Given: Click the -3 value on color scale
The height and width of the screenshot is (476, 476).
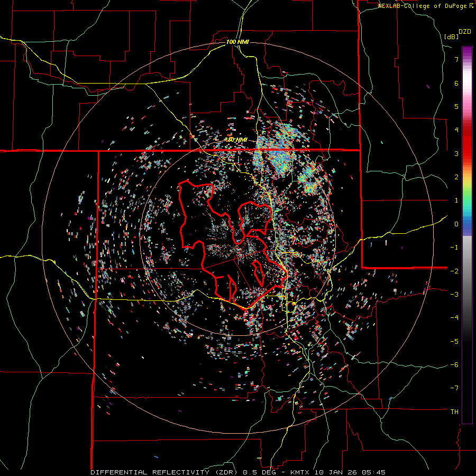Looking at the screenshot, I should (454, 295).
